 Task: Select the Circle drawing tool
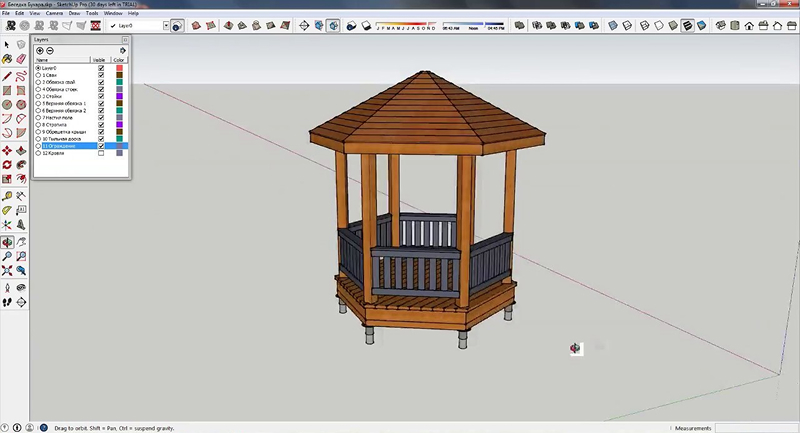click(7, 105)
